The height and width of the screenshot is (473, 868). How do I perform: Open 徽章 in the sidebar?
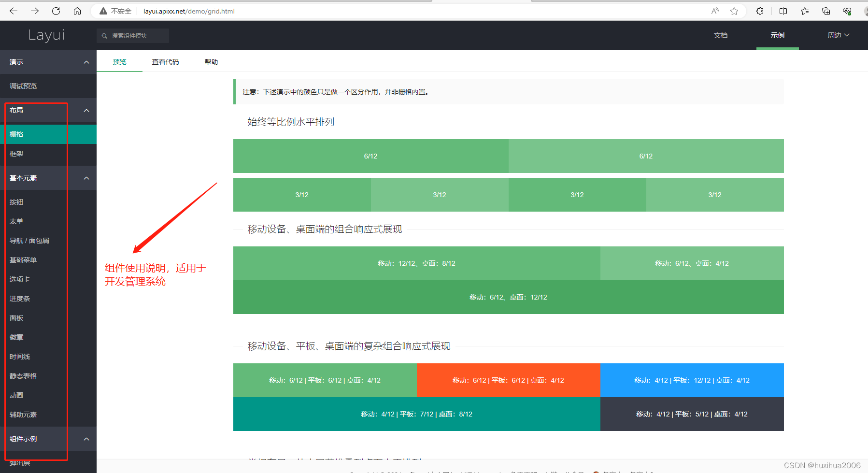[48, 337]
